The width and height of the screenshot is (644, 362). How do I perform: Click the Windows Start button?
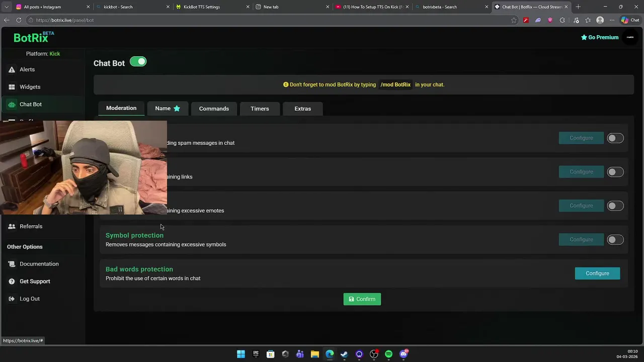tap(241, 354)
